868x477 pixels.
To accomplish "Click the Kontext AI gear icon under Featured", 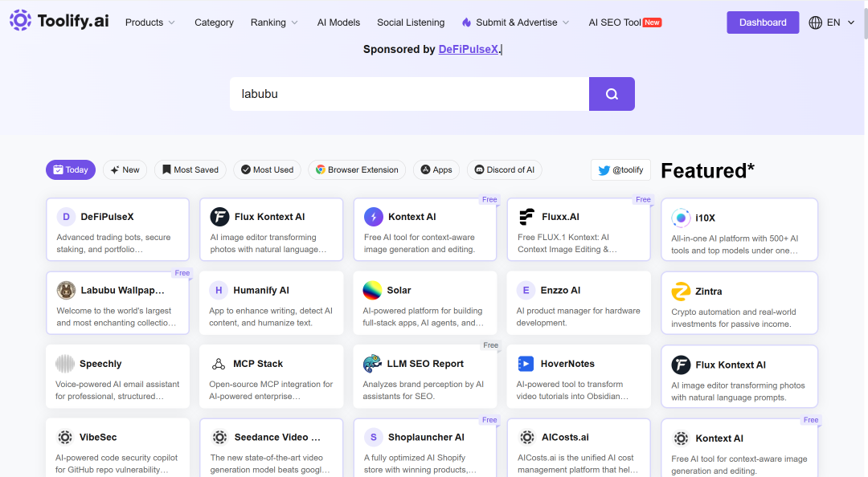I will tap(681, 438).
